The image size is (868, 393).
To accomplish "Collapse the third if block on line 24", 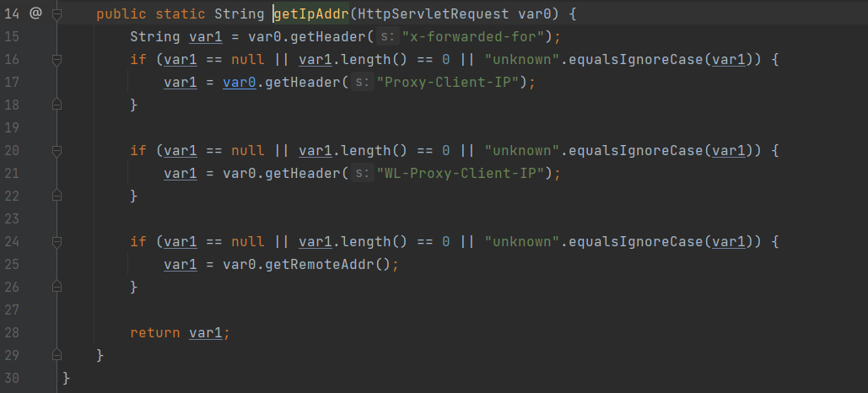I will [57, 242].
